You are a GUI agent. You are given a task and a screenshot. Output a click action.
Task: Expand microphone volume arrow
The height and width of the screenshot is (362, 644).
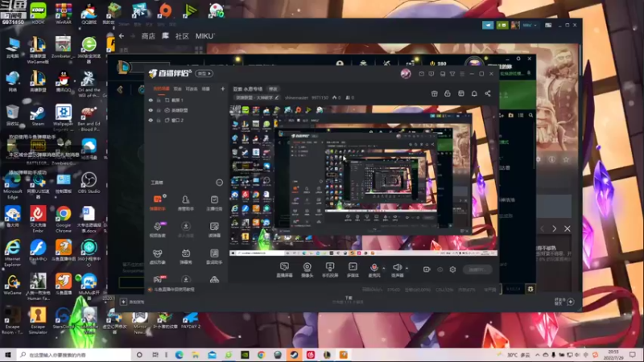pos(384,269)
